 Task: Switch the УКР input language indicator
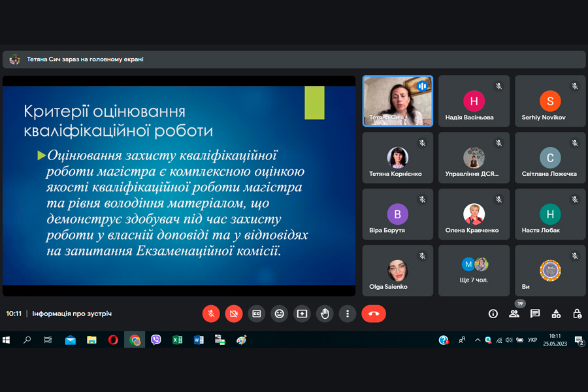click(x=532, y=340)
